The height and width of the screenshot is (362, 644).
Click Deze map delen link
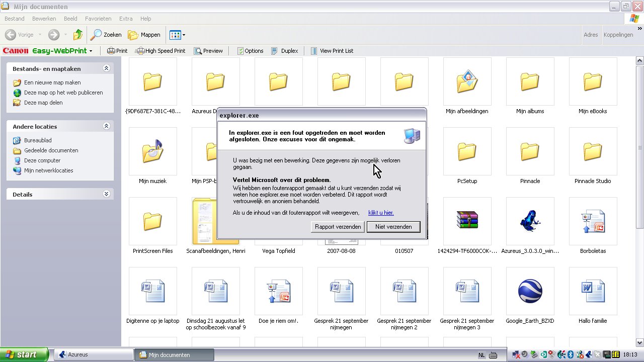point(43,103)
